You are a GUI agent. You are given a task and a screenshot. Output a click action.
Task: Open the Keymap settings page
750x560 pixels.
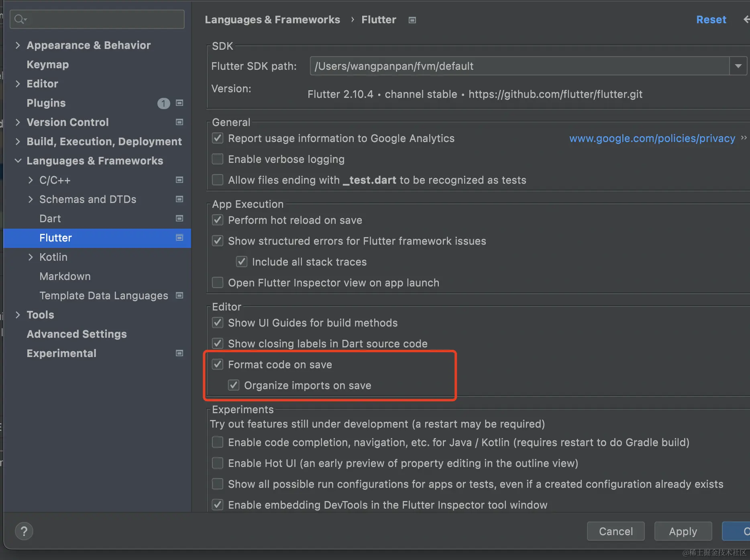coord(48,65)
